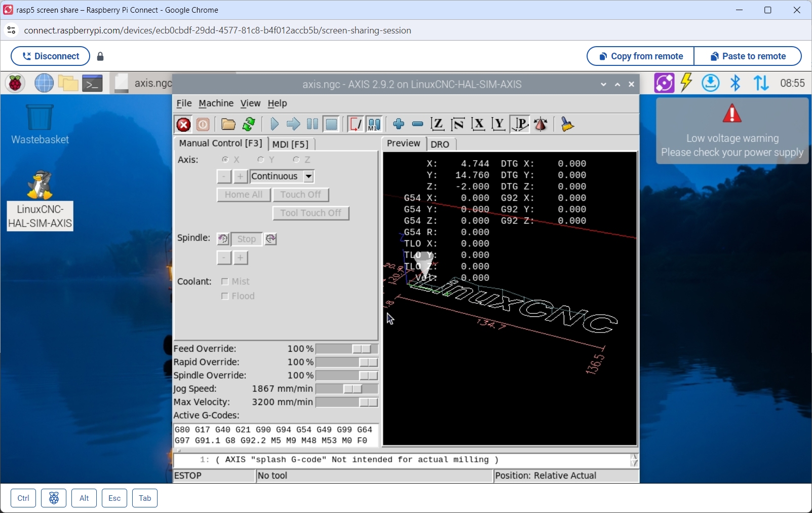Switch preview to rotated Z view
812x513 pixels.
point(458,124)
